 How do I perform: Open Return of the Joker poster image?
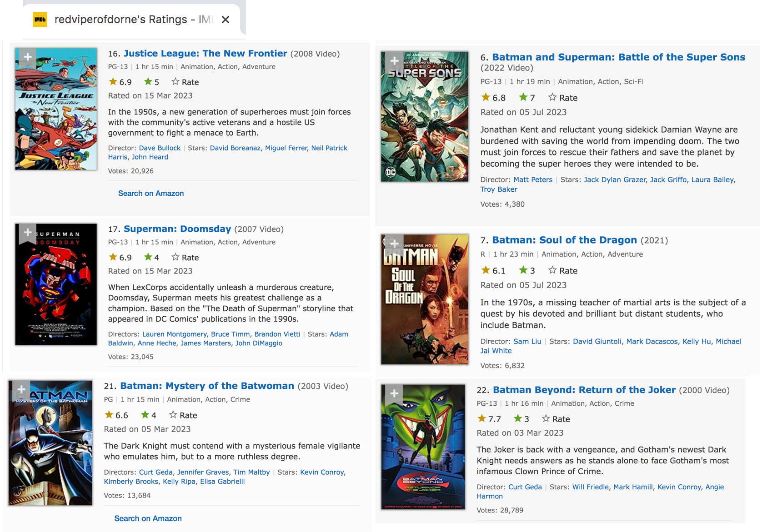(423, 447)
